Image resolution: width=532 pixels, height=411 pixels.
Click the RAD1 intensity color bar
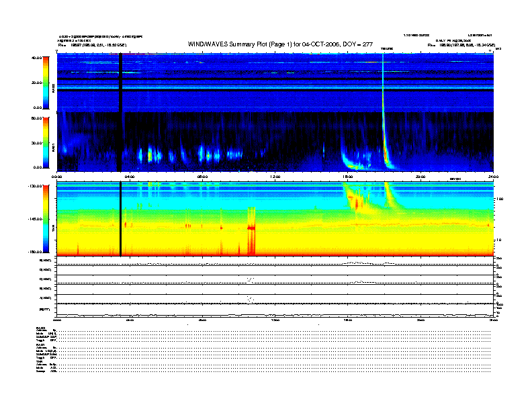[x=46, y=142]
